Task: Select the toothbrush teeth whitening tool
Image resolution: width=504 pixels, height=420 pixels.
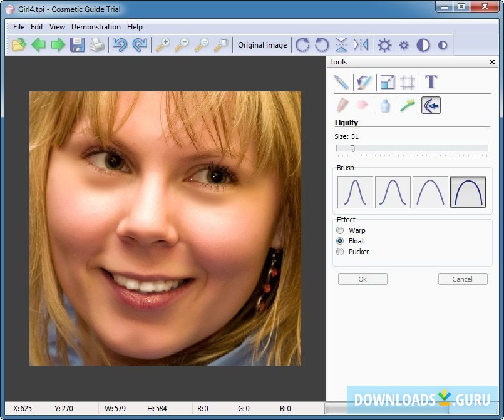Action: coord(408,105)
